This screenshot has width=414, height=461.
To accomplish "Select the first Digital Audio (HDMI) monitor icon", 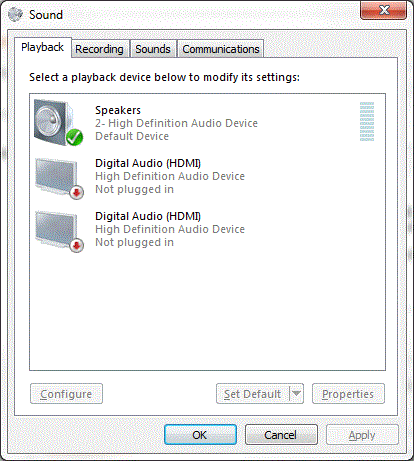I will pyautogui.click(x=59, y=179).
